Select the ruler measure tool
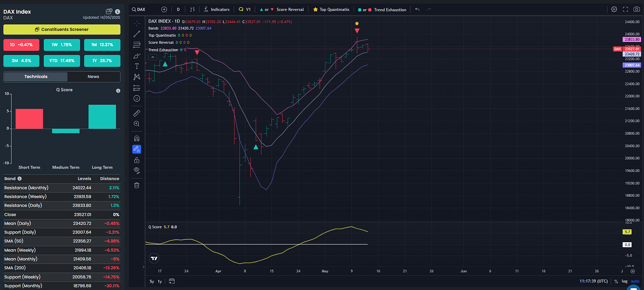This screenshot has width=644, height=290. [137, 113]
